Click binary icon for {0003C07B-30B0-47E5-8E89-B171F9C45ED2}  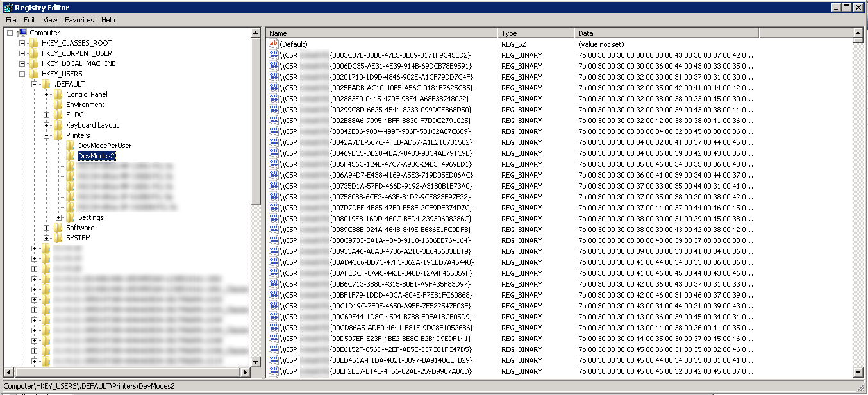click(x=274, y=55)
